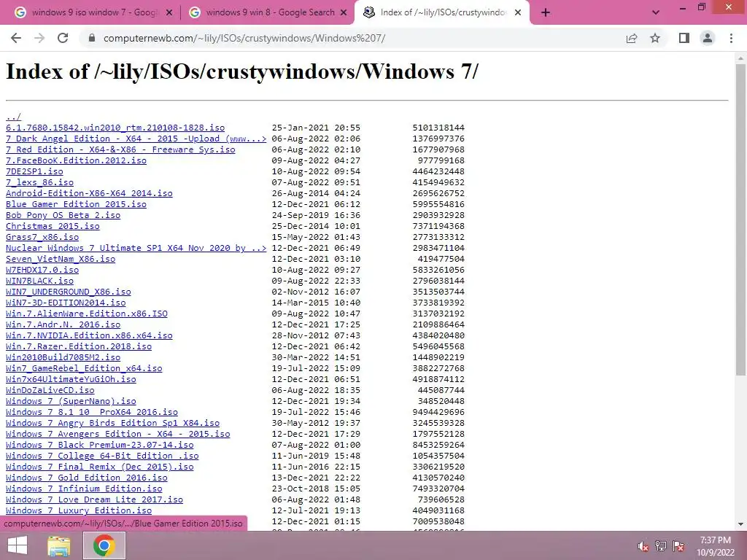Click 'Windows 7 Avengers Edition' link
The width and height of the screenshot is (747, 560).
[118, 435]
